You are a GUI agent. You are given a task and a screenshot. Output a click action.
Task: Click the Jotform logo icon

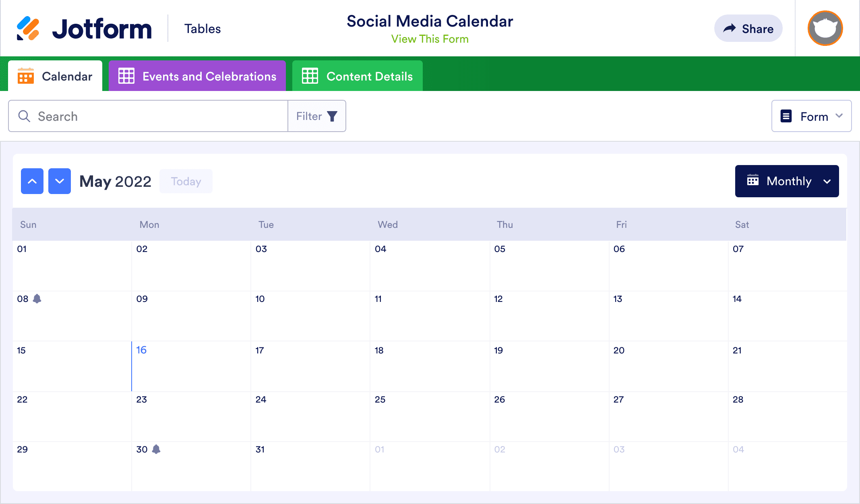(x=28, y=28)
